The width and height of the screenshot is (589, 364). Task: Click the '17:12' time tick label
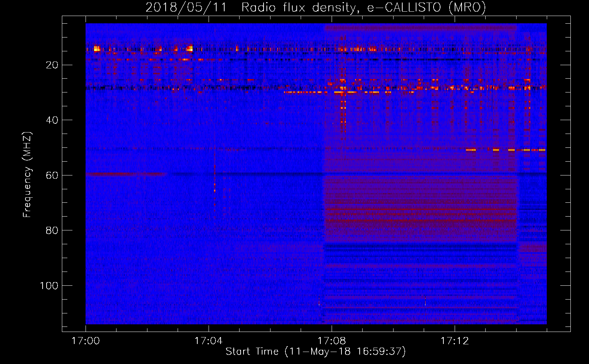click(x=455, y=341)
